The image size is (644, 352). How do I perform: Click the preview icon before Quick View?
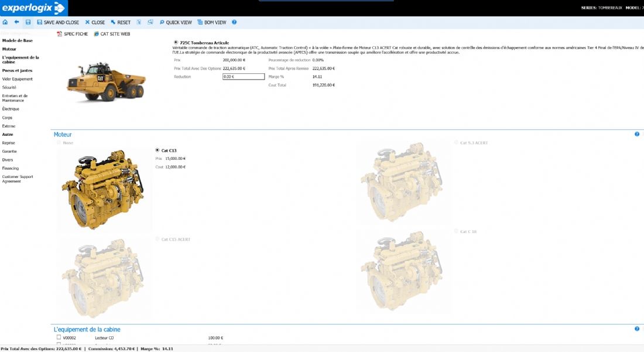tap(150, 22)
